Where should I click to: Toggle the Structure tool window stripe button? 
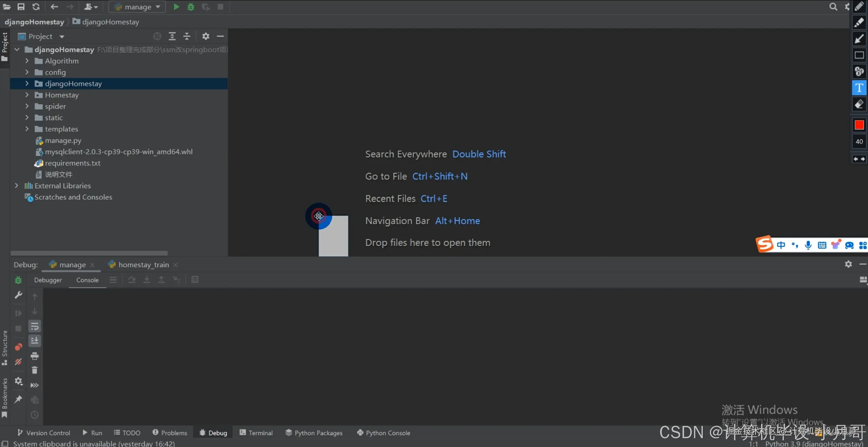(x=4, y=348)
